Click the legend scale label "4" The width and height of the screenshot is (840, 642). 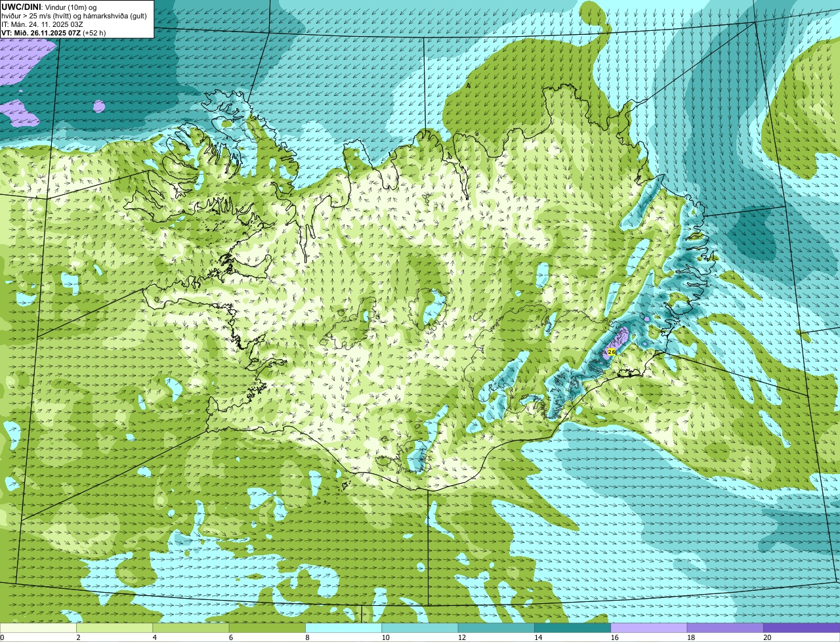[155, 637]
